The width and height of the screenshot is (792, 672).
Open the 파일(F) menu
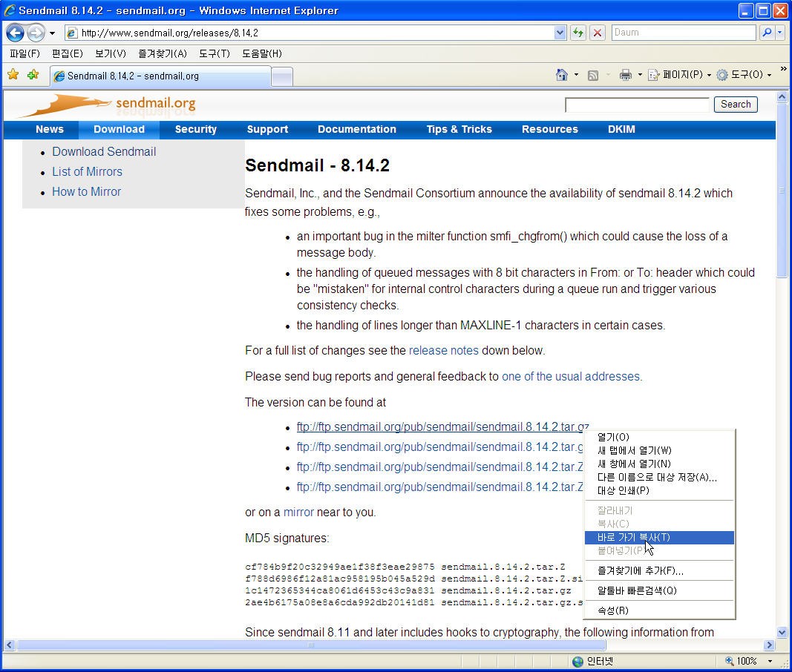(24, 53)
